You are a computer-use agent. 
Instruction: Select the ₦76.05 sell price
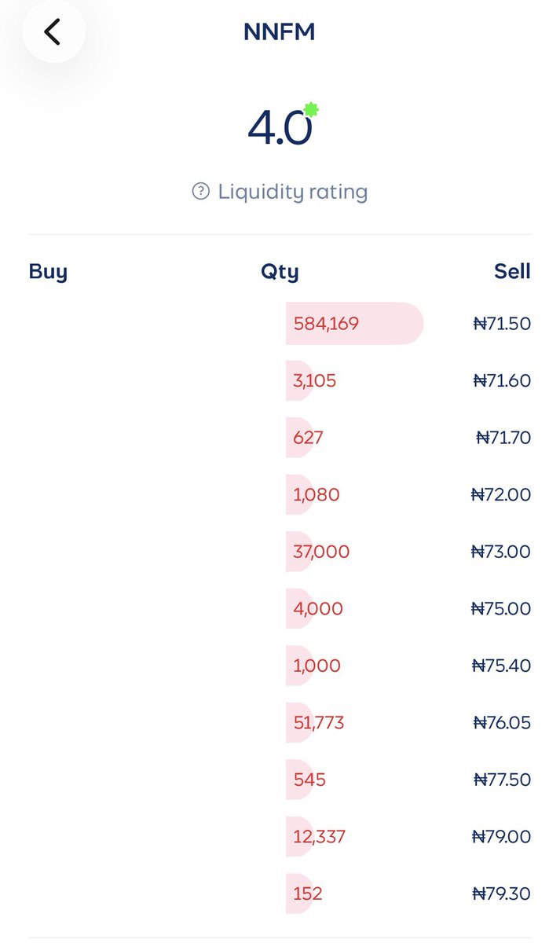click(x=502, y=723)
